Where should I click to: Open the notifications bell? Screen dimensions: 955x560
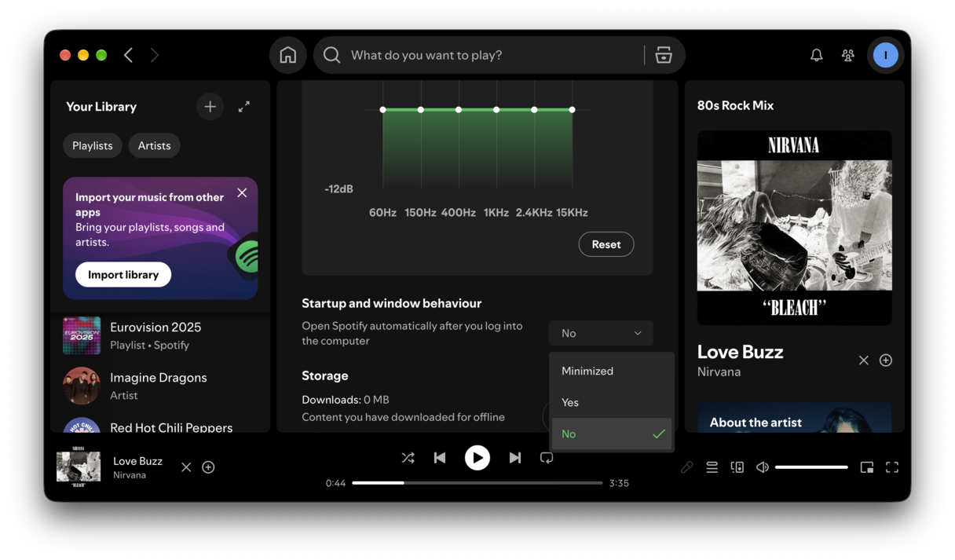pos(817,55)
